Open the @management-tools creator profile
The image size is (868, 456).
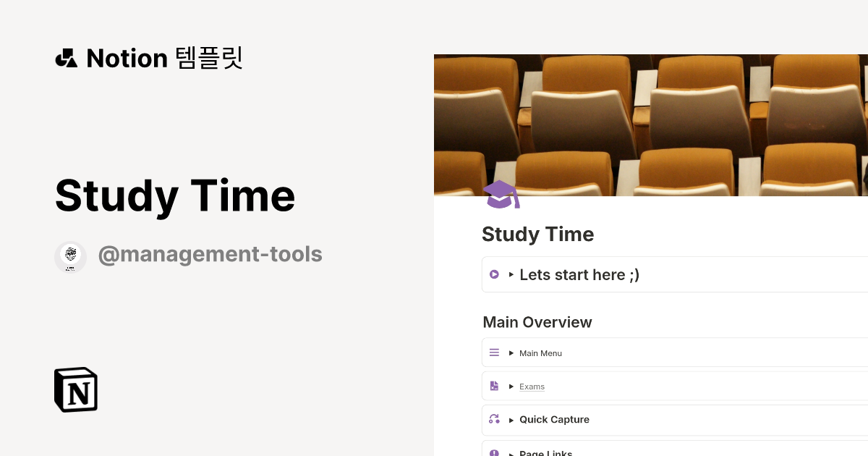(210, 255)
